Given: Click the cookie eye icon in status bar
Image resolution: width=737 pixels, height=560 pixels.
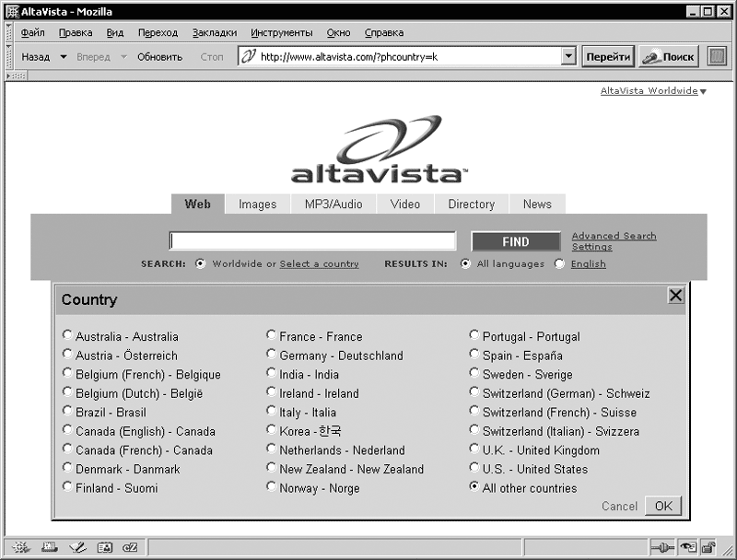Looking at the screenshot, I should click(688, 547).
